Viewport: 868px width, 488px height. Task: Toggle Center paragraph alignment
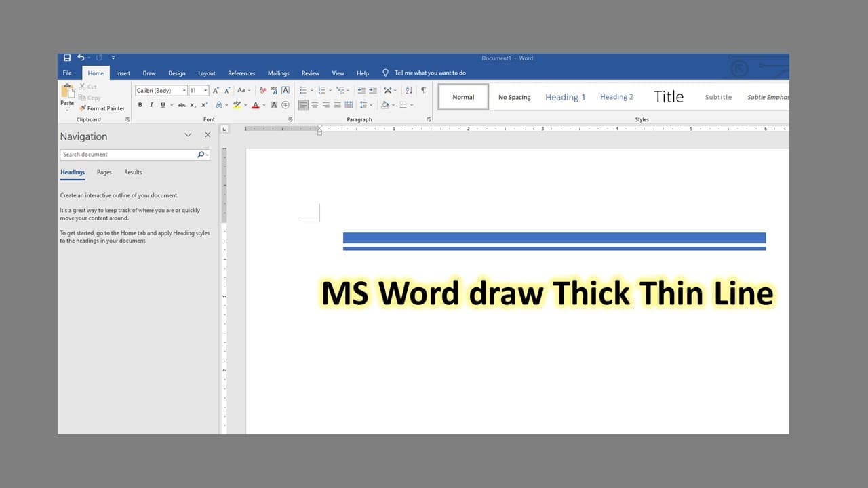[315, 105]
